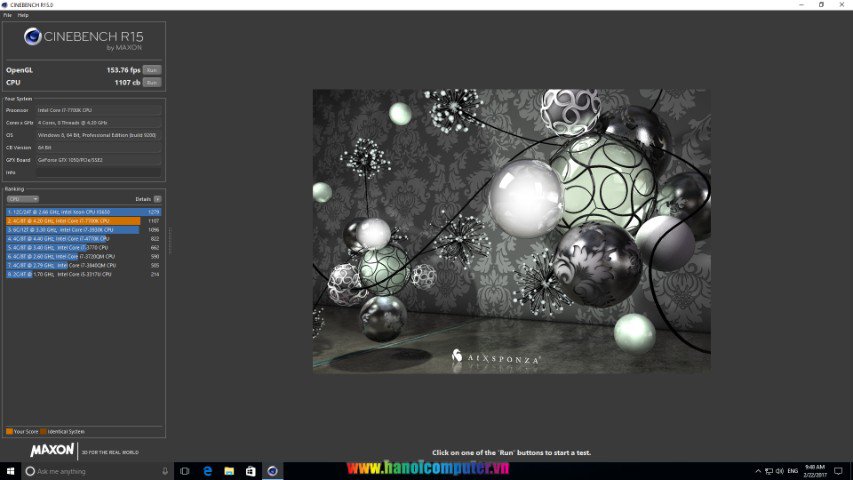Click the Info input field
This screenshot has height=480, width=853.
[x=98, y=173]
